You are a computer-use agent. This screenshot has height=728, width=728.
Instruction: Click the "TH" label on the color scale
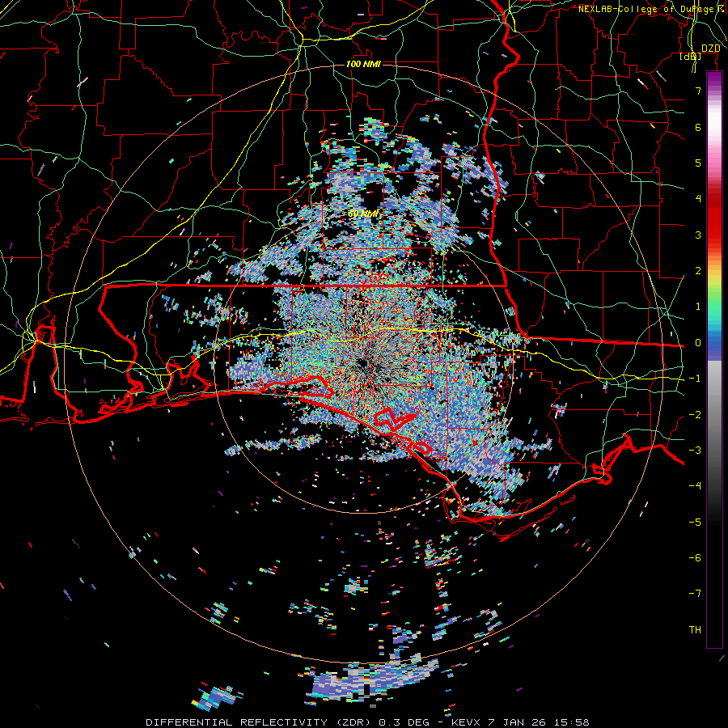pos(695,630)
